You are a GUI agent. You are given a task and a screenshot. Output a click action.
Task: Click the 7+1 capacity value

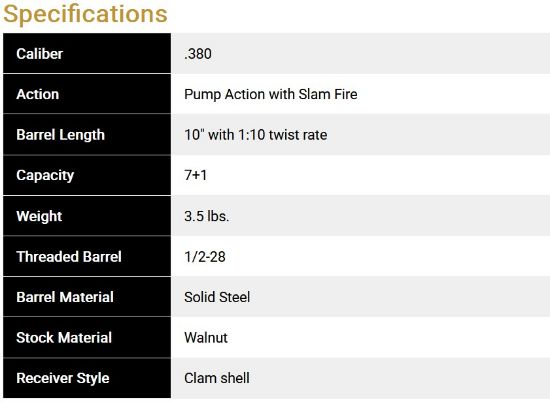[196, 175]
